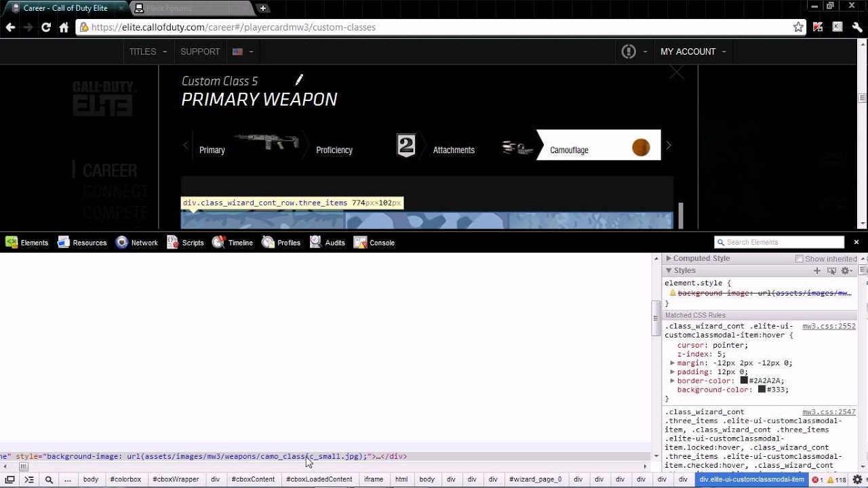Viewport: 868px width, 488px height.
Task: Select an element with the magnifier
Action: tap(49, 479)
